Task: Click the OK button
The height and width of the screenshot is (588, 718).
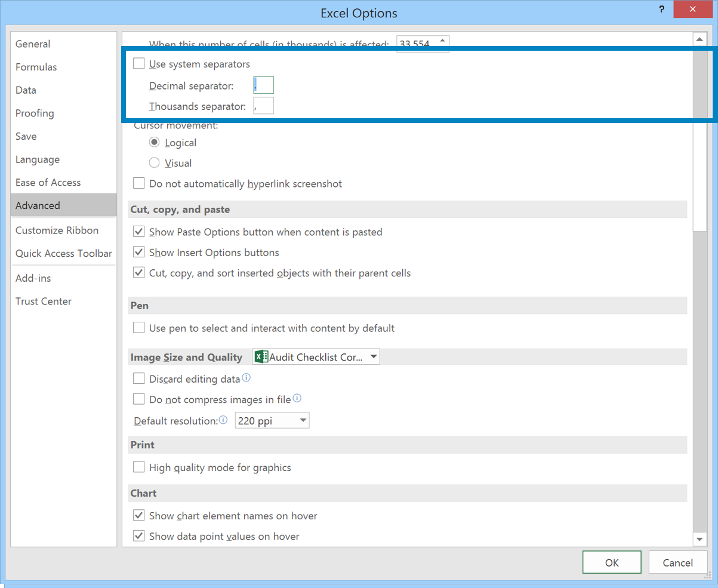Action: pyautogui.click(x=612, y=562)
